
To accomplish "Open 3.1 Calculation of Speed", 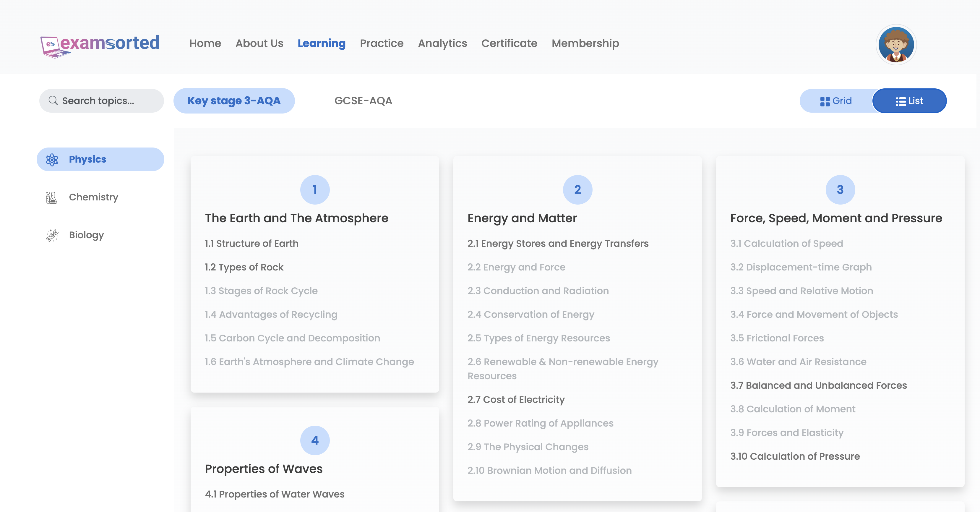I will tap(786, 244).
